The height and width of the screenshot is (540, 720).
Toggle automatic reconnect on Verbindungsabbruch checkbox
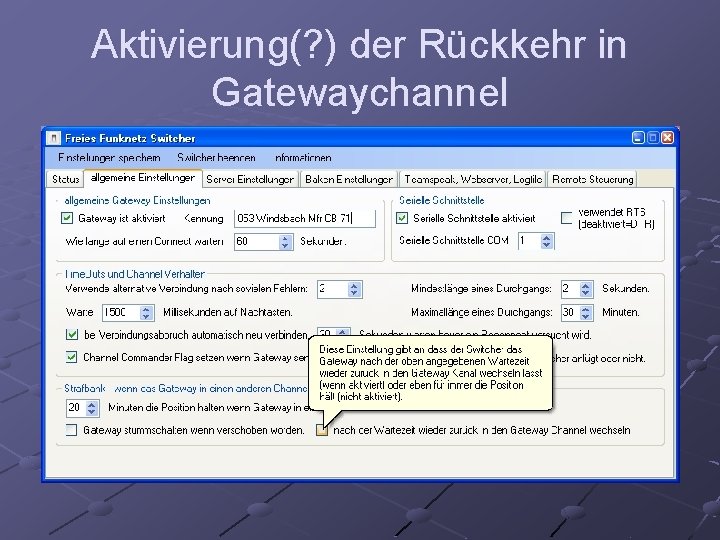[72, 334]
